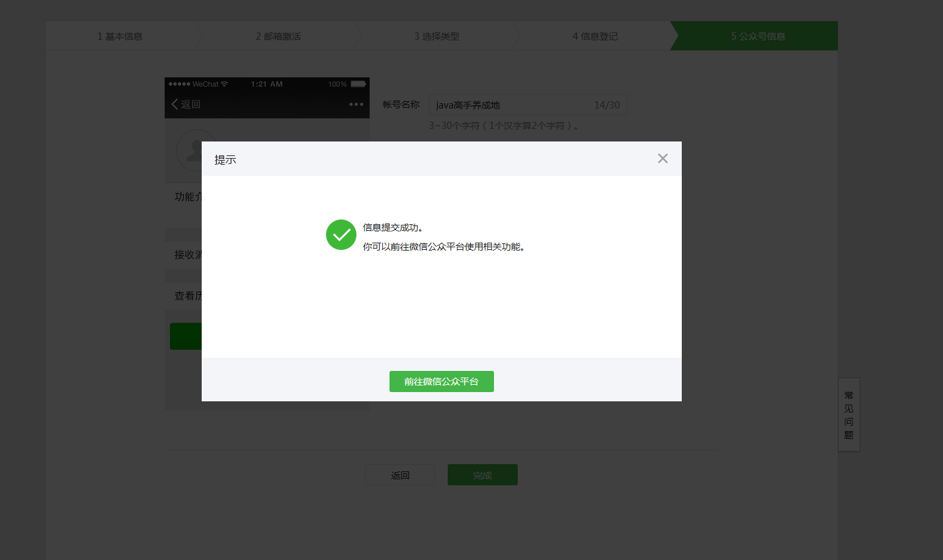Click the battery icon in phone status bar
This screenshot has width=943, height=560.
click(358, 84)
